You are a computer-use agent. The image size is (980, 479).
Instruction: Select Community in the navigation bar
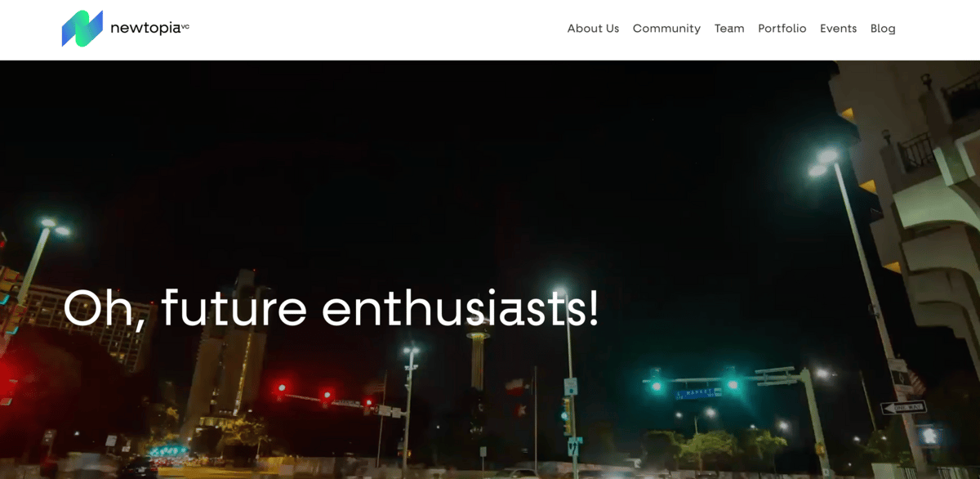pos(666,29)
